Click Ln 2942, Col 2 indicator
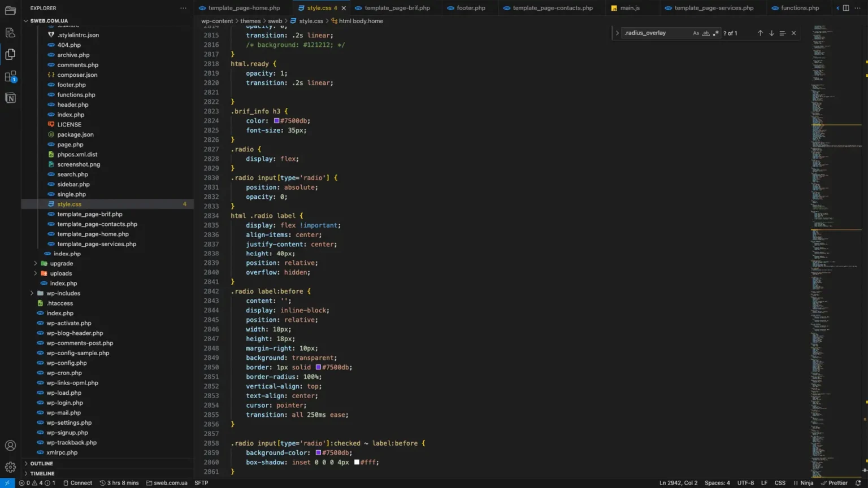The image size is (868, 488). pyautogui.click(x=678, y=483)
